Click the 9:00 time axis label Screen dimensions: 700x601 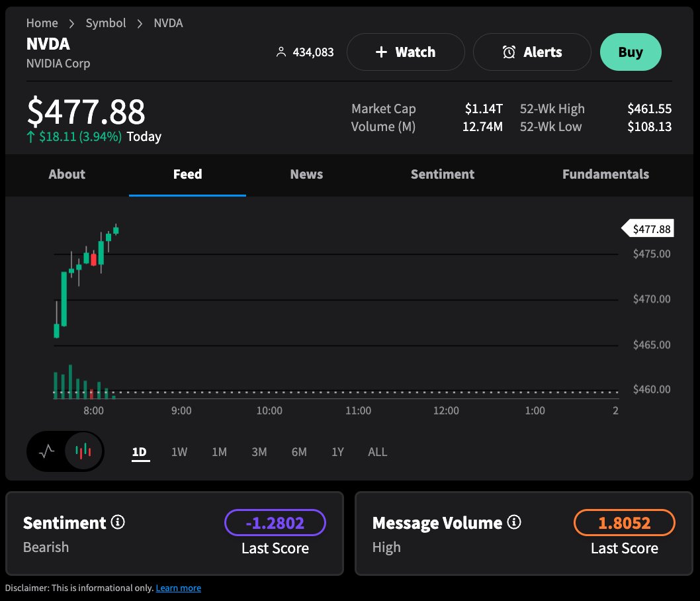click(182, 411)
